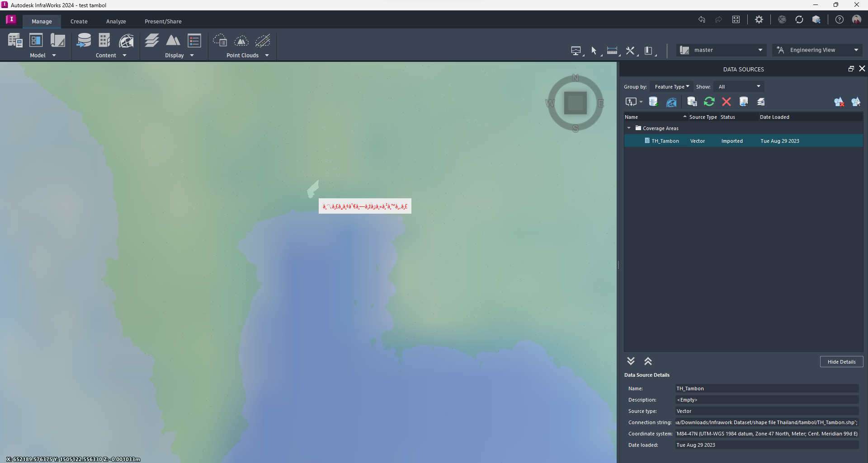The height and width of the screenshot is (463, 868).
Task: Open the Show filter dropdown
Action: pyautogui.click(x=738, y=86)
